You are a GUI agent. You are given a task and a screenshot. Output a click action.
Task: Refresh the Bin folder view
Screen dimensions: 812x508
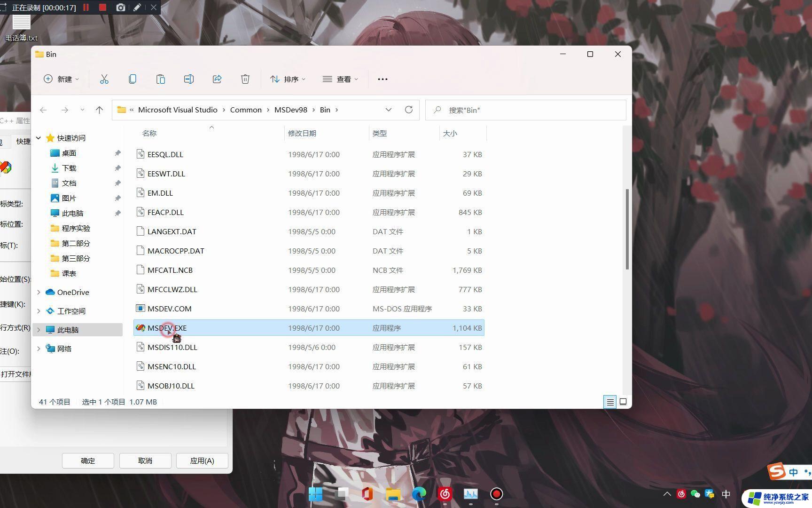tap(409, 110)
